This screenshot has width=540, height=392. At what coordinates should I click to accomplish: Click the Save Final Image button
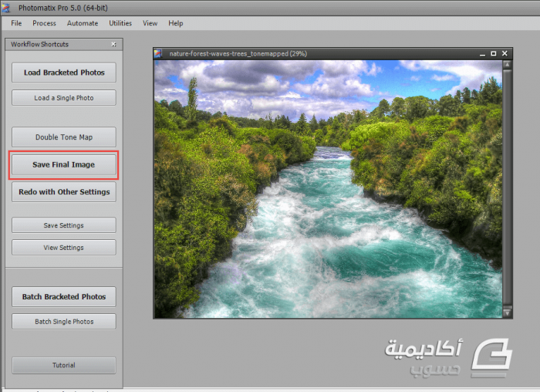[x=64, y=164]
